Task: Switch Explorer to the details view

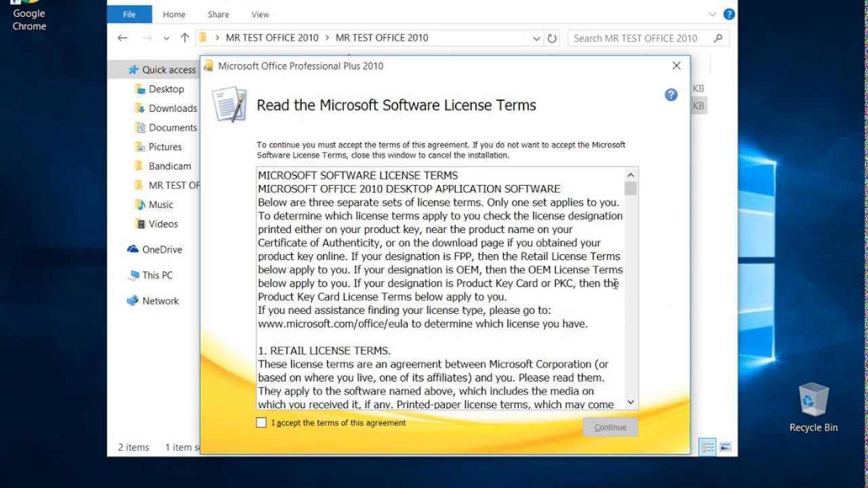Action: (x=708, y=447)
